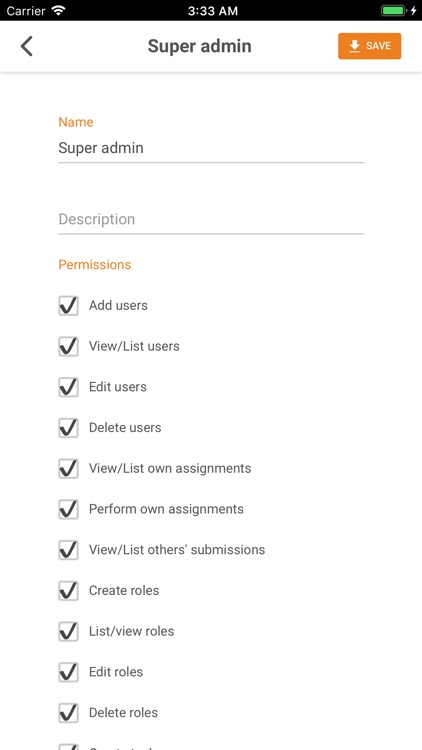The width and height of the screenshot is (422, 750).
Task: Tap the Super admin page title
Action: coord(200,46)
